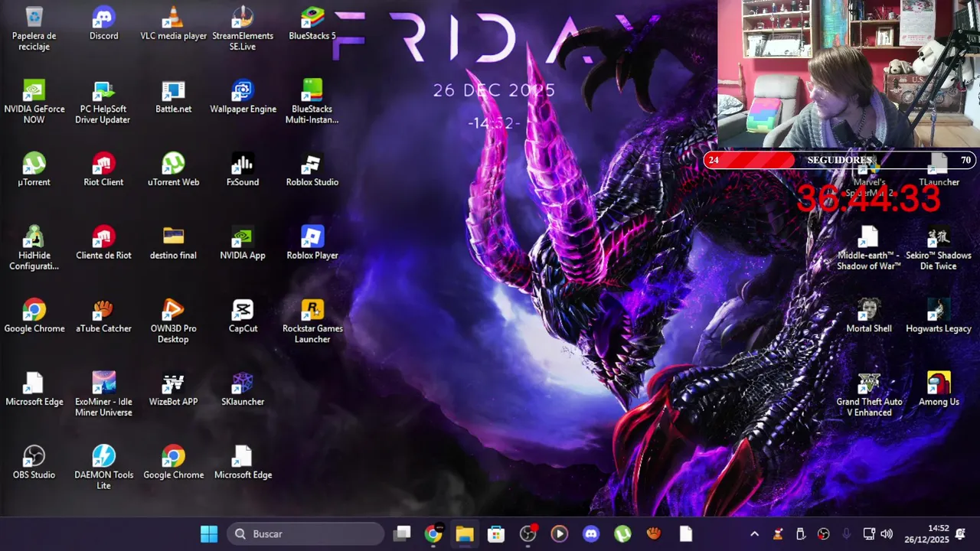
Task: Select the SKlauncher icon
Action: [x=243, y=389]
